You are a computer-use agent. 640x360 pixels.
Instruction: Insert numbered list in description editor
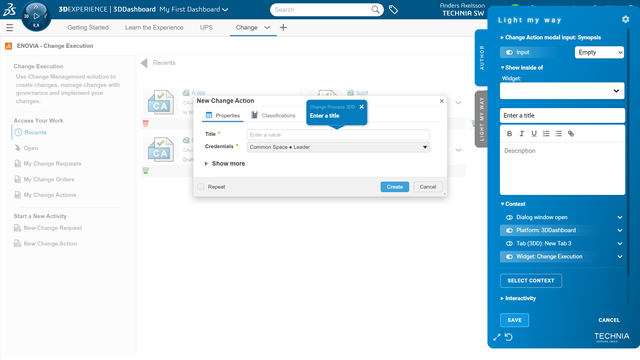546,133
